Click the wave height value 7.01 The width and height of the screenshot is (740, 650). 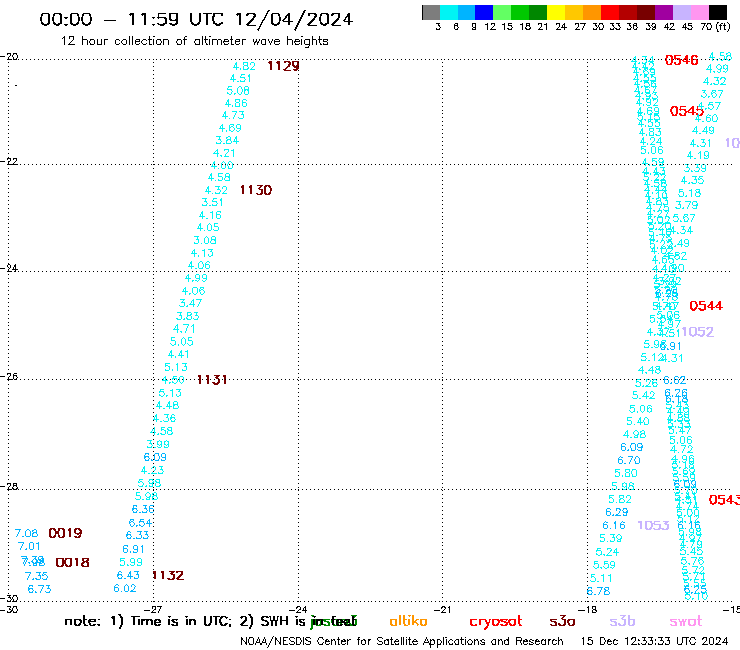point(29,547)
